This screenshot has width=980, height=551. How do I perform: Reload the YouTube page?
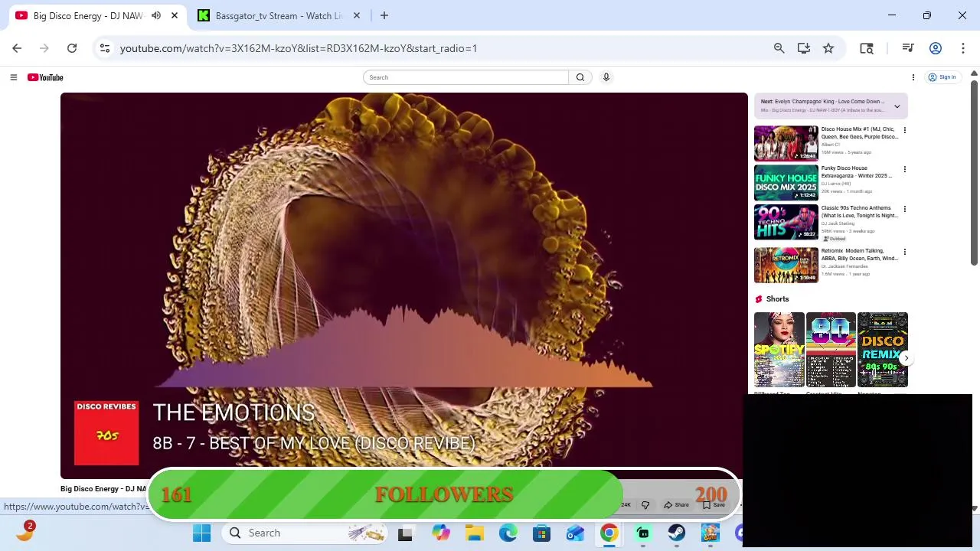point(72,48)
